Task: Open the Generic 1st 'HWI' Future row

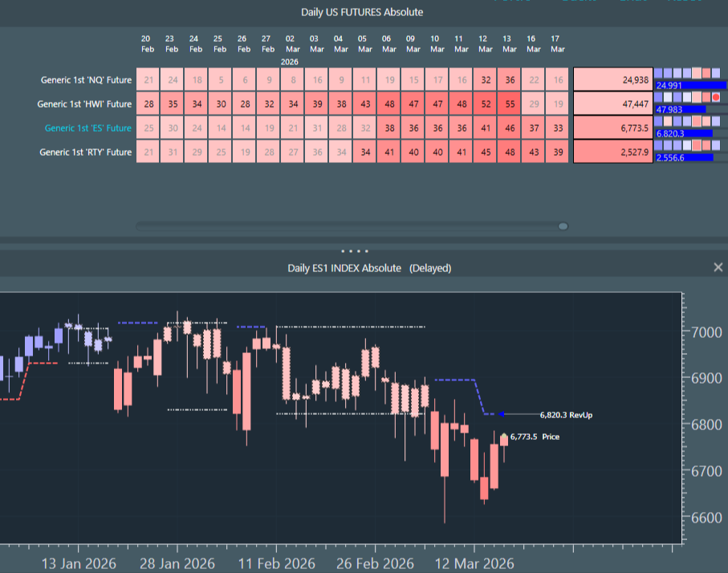Action: (84, 104)
